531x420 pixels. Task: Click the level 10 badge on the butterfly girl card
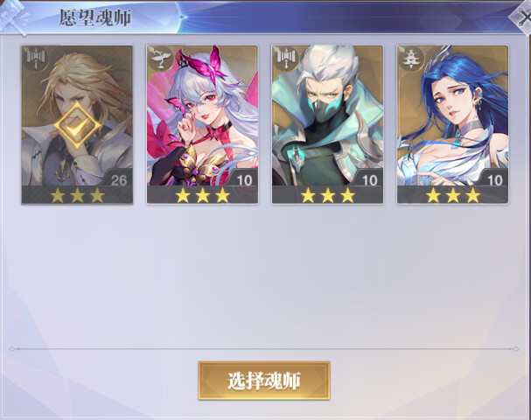point(244,178)
